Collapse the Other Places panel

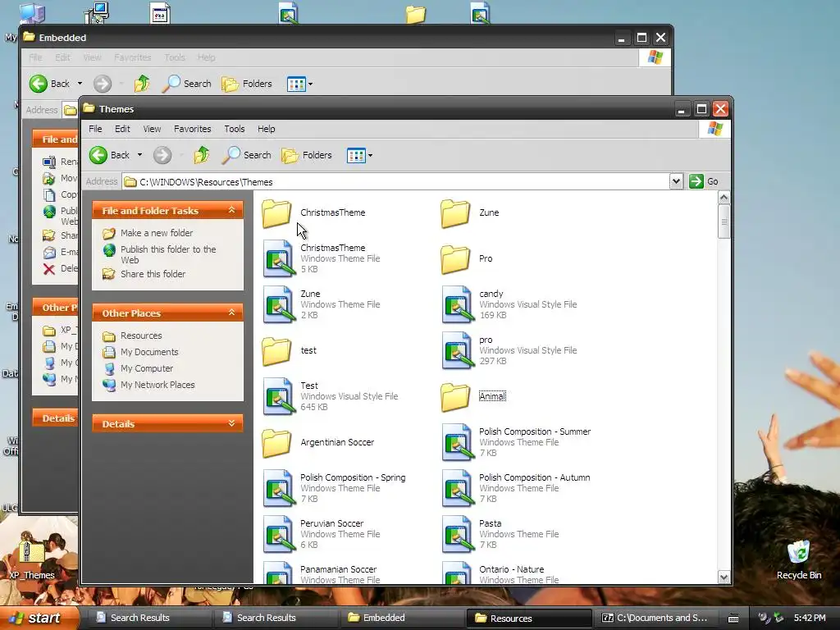(232, 313)
